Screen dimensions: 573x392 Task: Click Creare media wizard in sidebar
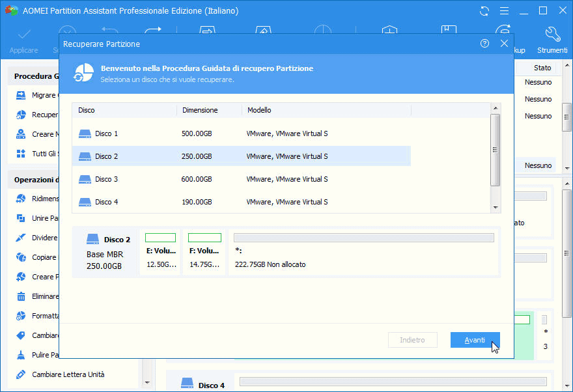coord(37,134)
